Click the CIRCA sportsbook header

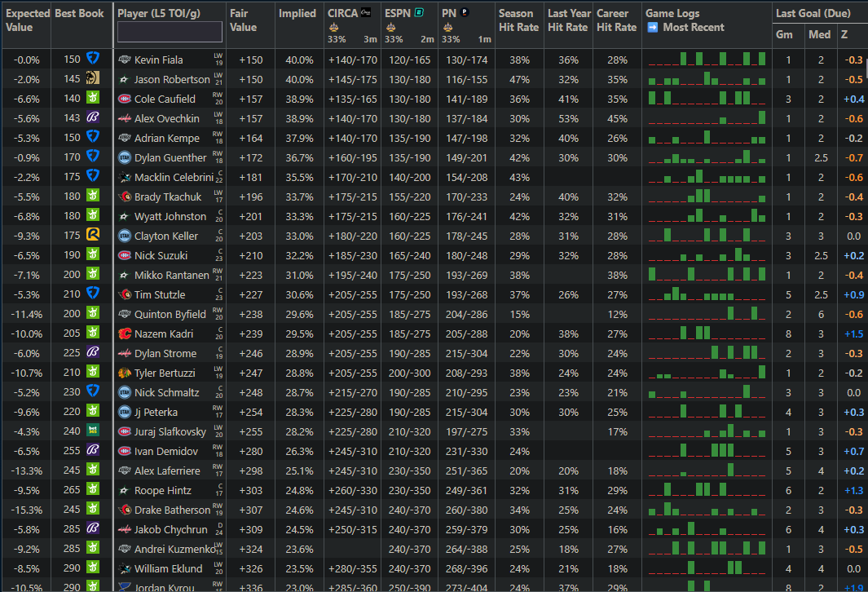point(342,13)
